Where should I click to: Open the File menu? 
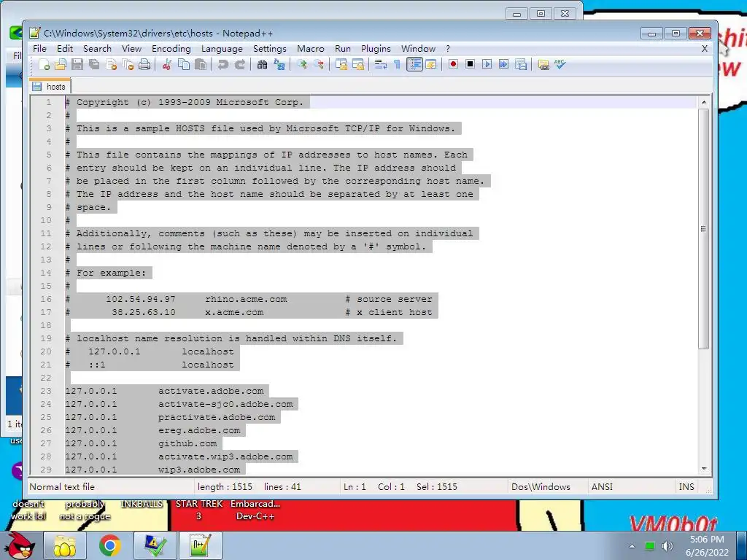[x=39, y=49]
